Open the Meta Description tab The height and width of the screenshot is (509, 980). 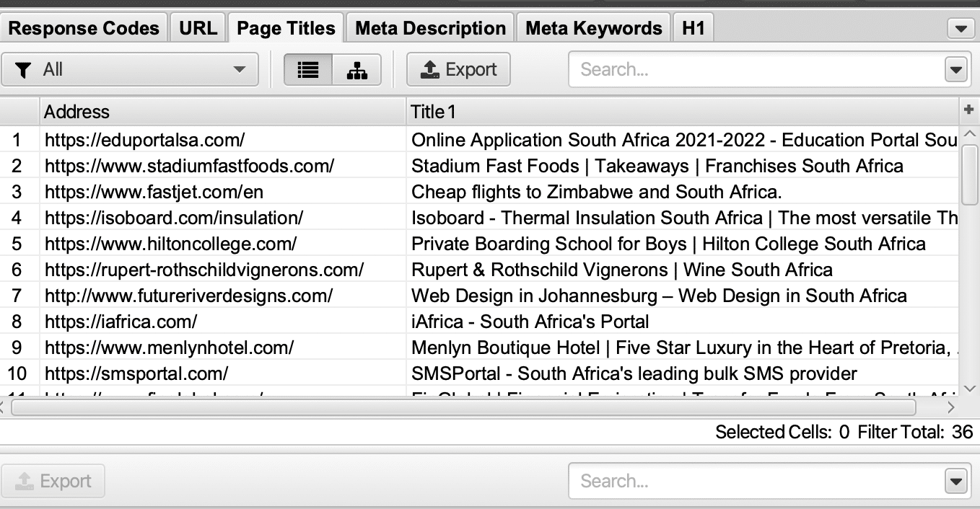point(430,29)
